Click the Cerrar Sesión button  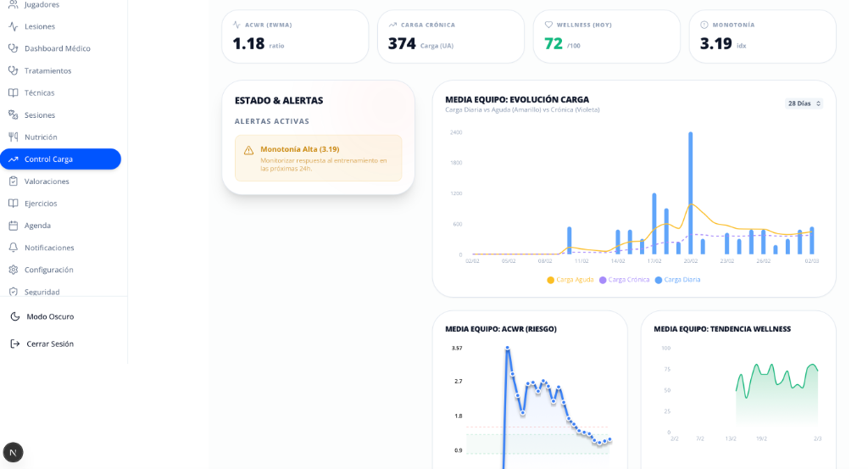click(49, 343)
